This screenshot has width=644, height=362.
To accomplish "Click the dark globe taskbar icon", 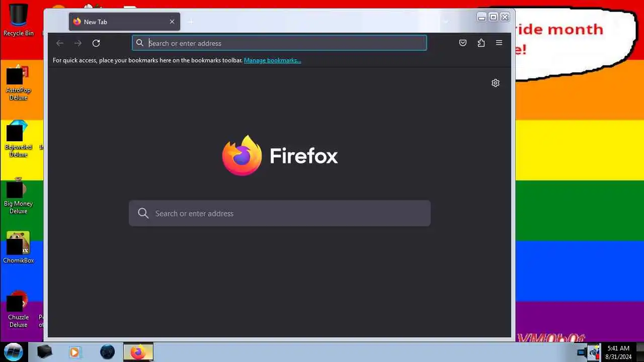I will 107,352.
